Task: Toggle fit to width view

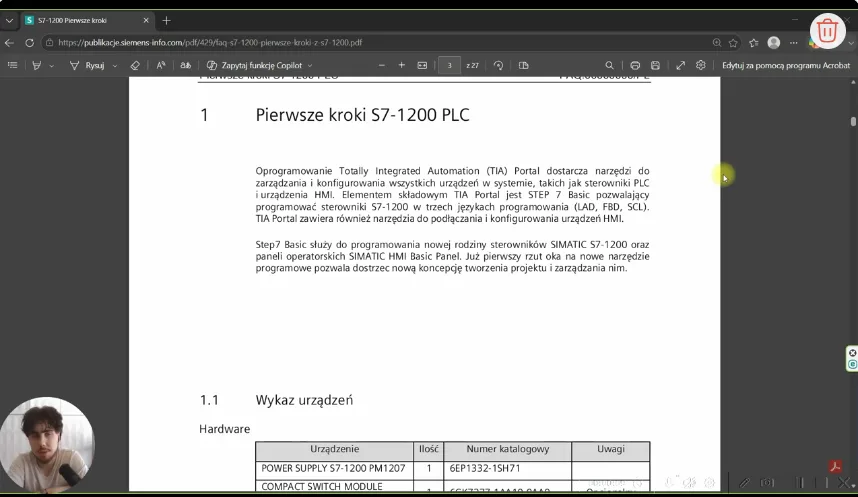Action: click(x=422, y=65)
